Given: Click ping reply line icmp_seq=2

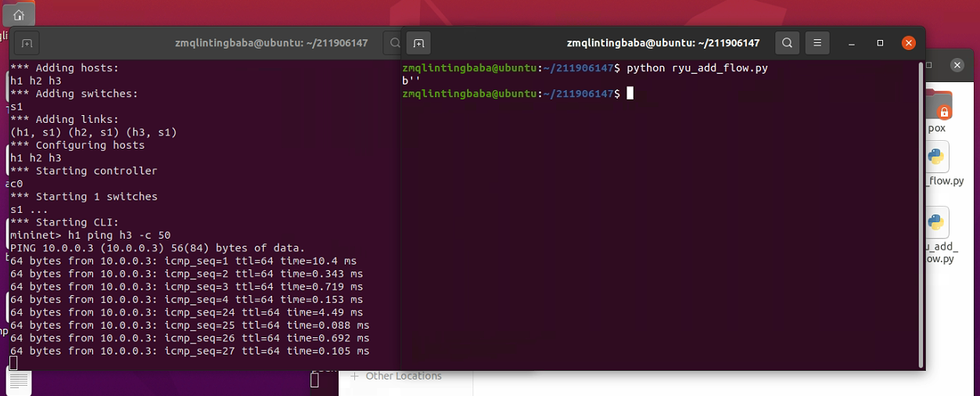Looking at the screenshot, I should (x=186, y=274).
